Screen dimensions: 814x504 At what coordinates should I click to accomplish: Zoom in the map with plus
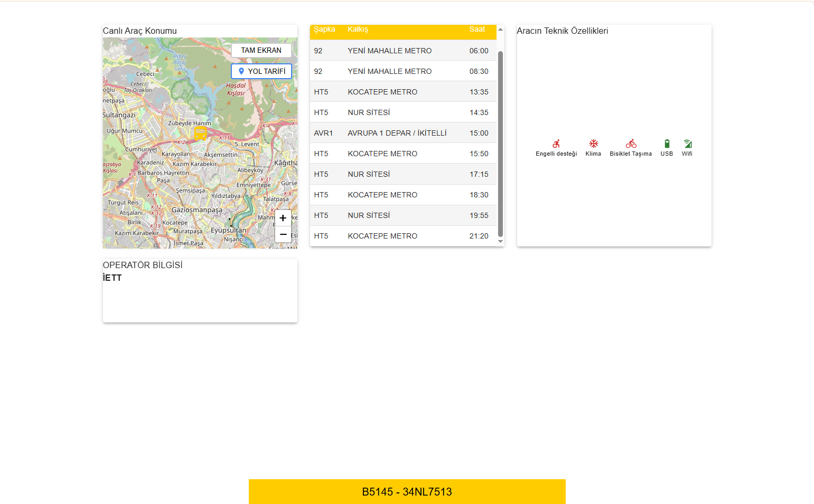(x=283, y=218)
